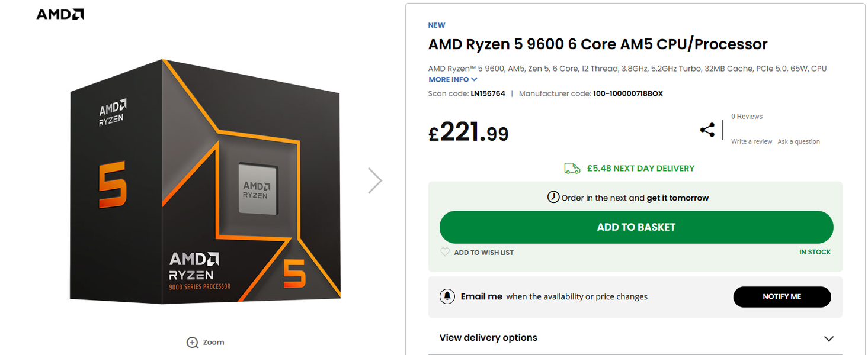The image size is (868, 355).
Task: Click the AMD logo at top left
Action: click(x=60, y=14)
